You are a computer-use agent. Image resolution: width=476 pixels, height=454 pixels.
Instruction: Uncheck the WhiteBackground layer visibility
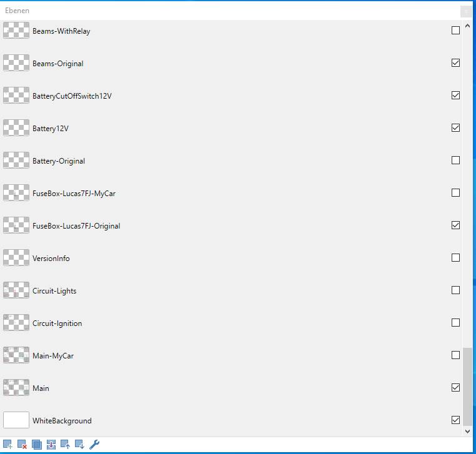455,420
